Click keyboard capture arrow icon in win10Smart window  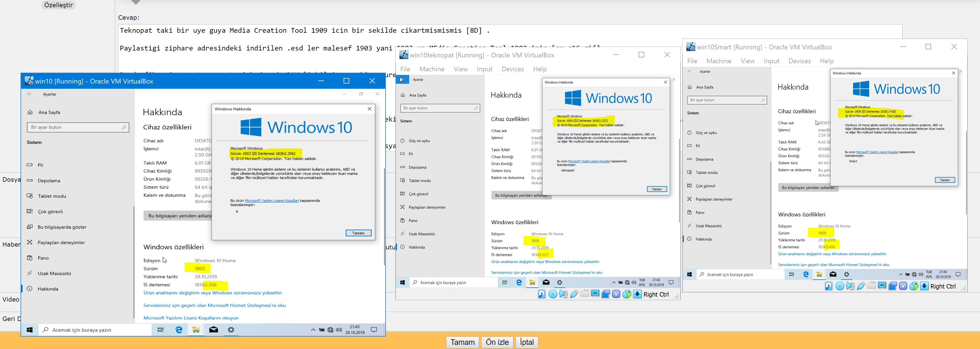click(x=924, y=286)
